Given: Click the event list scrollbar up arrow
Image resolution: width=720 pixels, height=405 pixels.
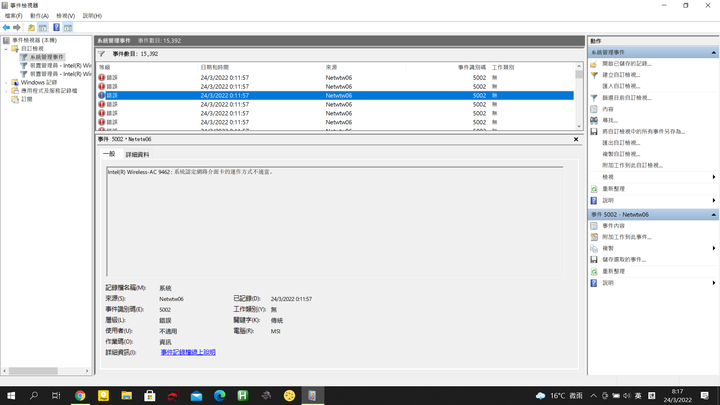Looking at the screenshot, I should 579,67.
